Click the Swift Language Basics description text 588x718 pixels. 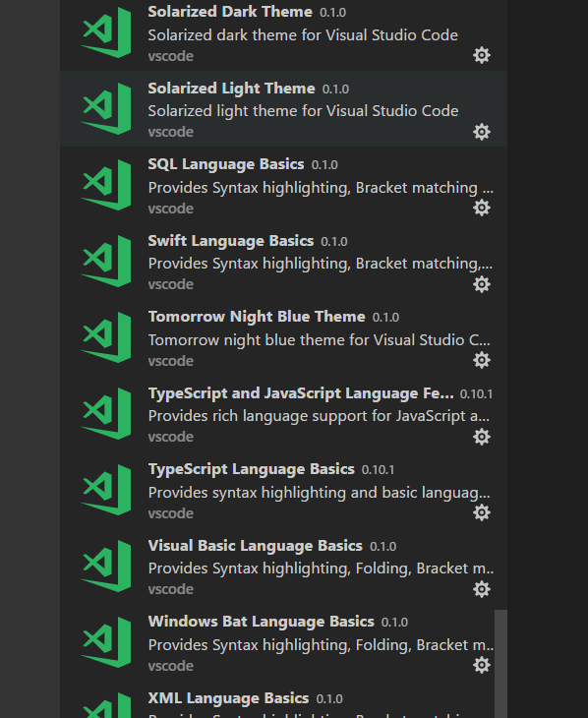pos(321,264)
